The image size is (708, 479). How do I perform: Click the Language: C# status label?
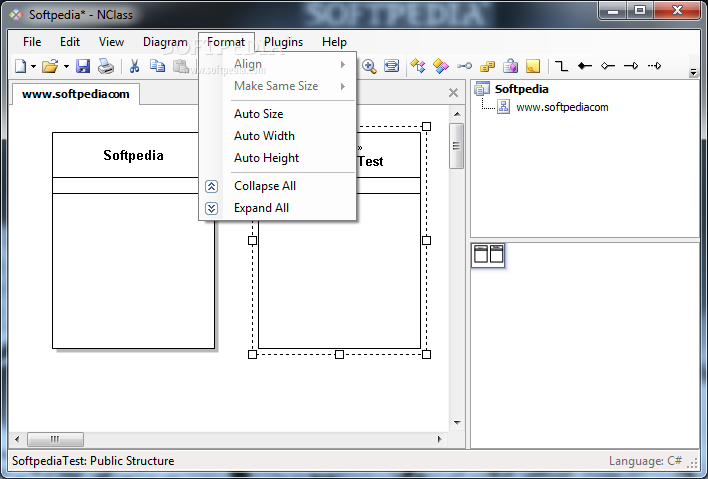tap(645, 461)
